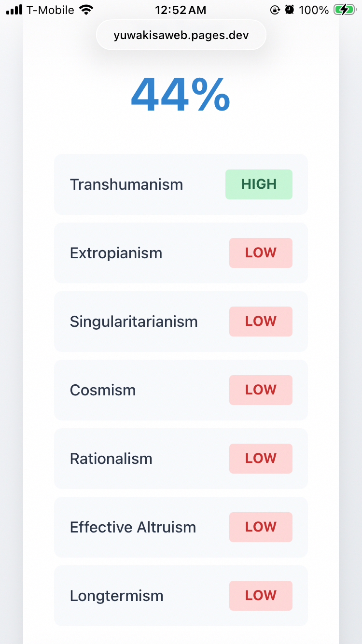Tap the LOW badge beside Rationalism
This screenshot has width=362, height=644.
click(x=261, y=459)
